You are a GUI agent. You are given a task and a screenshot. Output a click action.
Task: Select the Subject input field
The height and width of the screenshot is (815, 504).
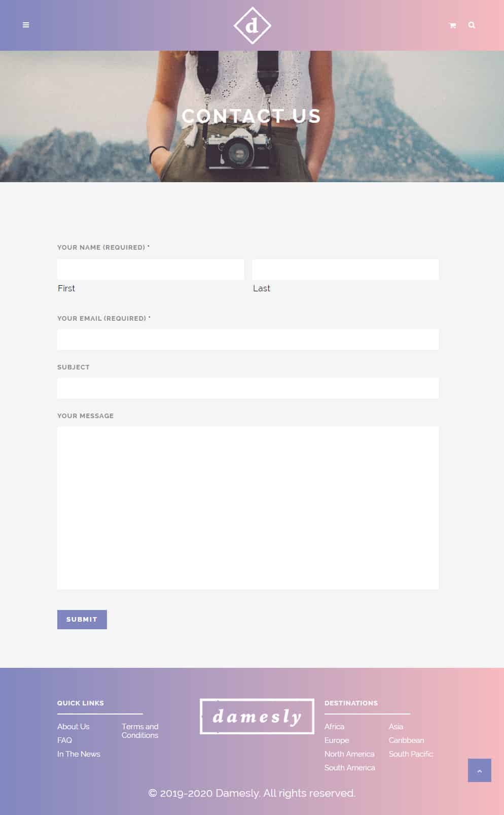[248, 388]
